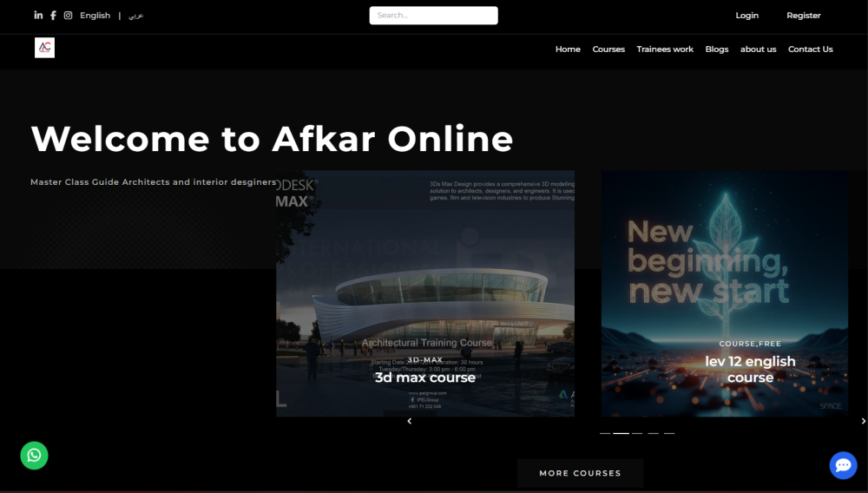
Task: Open the blue live chat bubble
Action: (843, 465)
